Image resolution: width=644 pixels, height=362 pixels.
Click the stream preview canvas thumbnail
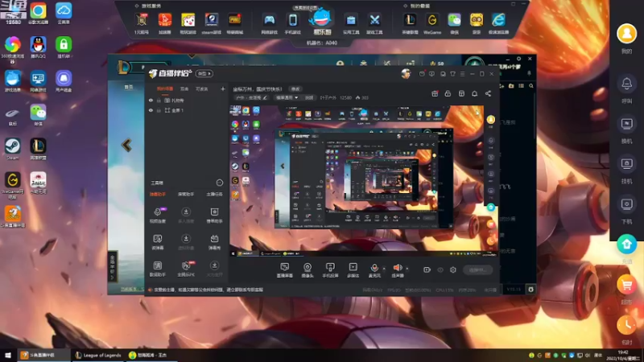[364, 181]
